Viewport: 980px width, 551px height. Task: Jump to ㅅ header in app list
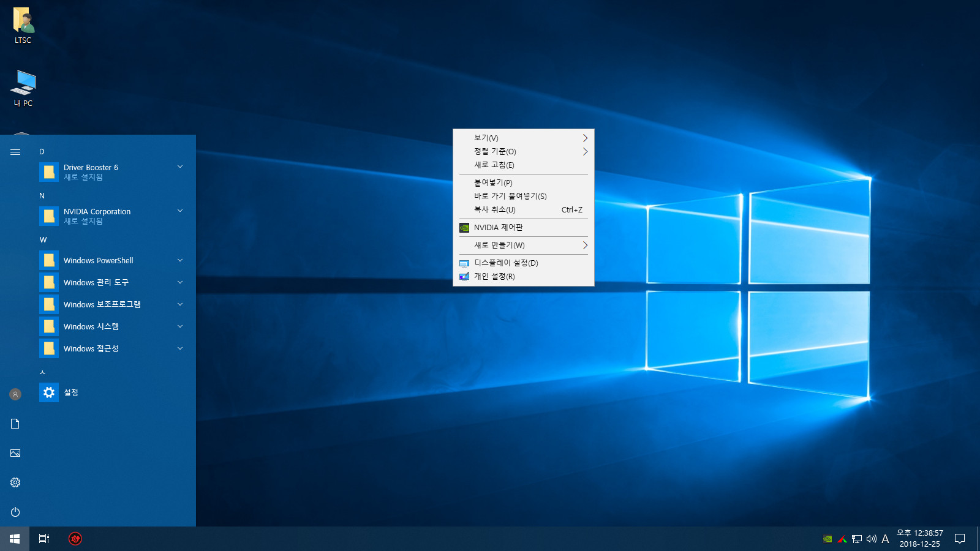(x=42, y=372)
